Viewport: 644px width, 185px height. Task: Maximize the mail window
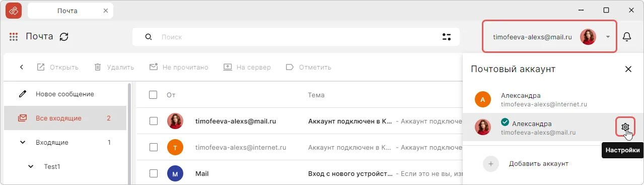pyautogui.click(x=606, y=10)
